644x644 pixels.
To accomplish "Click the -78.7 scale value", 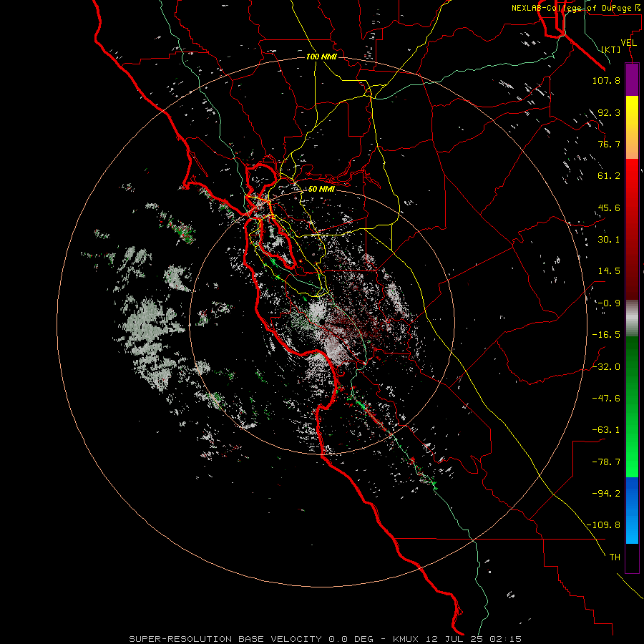I will click(x=606, y=462).
